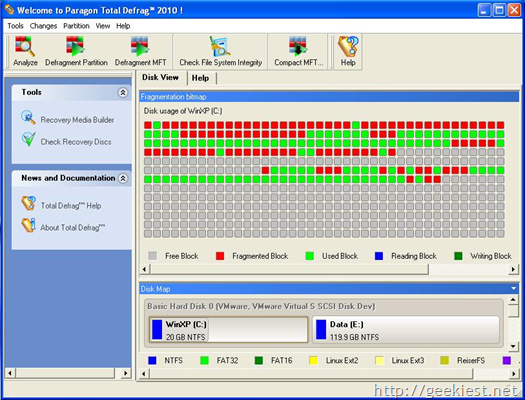525x400 pixels.
Task: Switch to the Disk View tab
Action: 160,77
